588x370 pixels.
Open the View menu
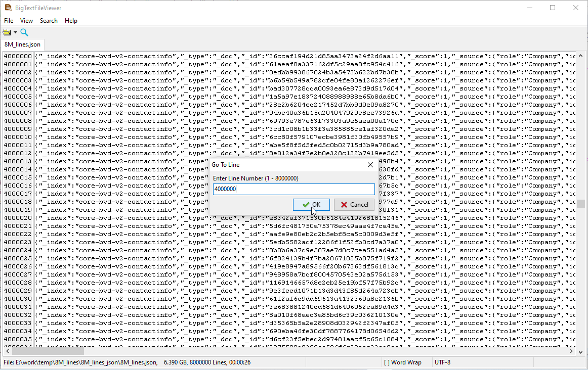tap(26, 21)
